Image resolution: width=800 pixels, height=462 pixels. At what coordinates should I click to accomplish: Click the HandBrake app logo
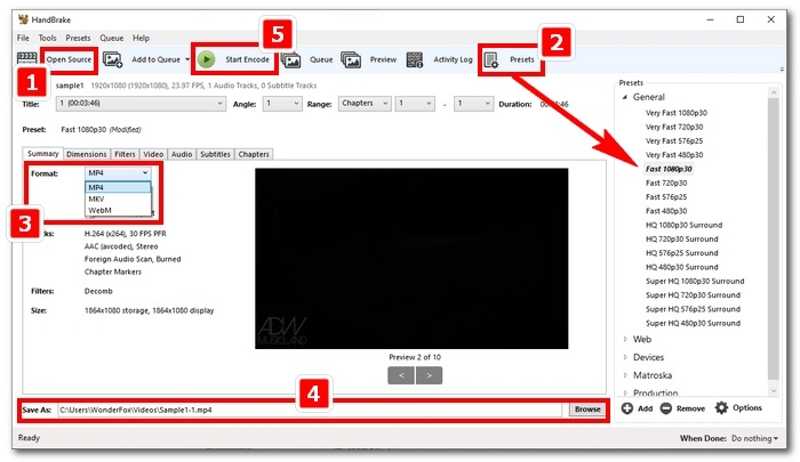click(23, 19)
